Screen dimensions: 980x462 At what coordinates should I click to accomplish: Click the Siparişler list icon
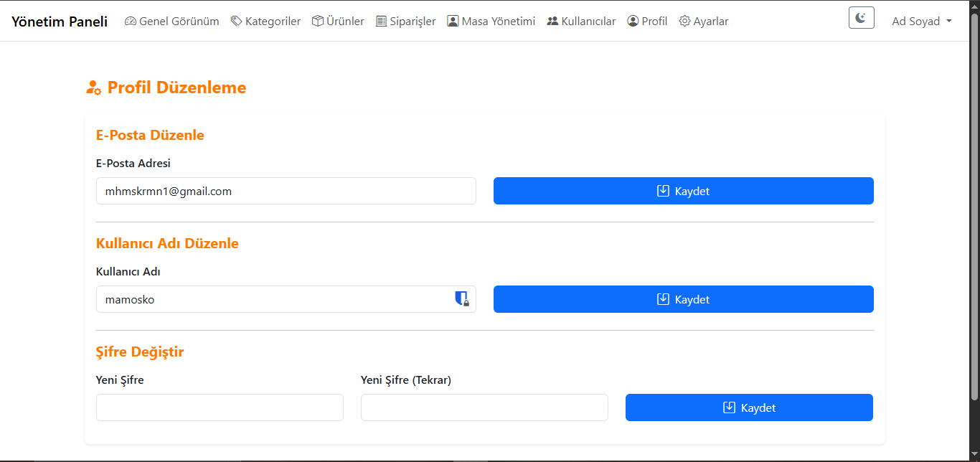pos(381,22)
